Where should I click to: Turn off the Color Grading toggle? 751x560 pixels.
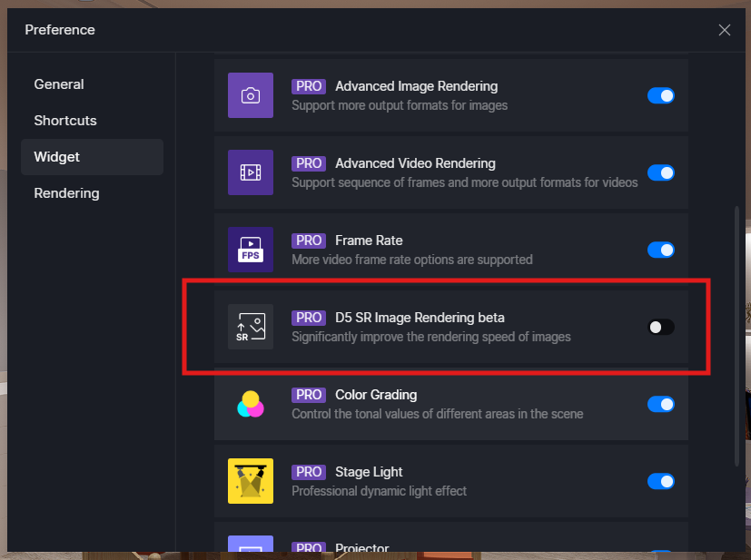click(660, 404)
